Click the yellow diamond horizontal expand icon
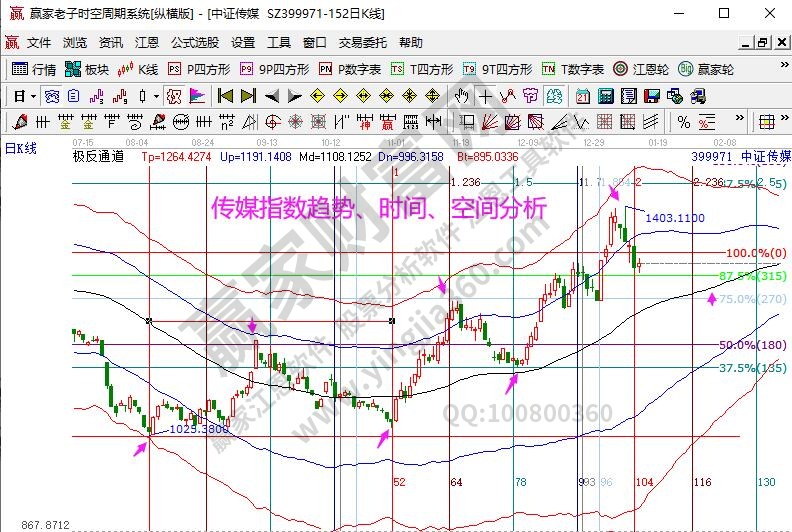 363,95
